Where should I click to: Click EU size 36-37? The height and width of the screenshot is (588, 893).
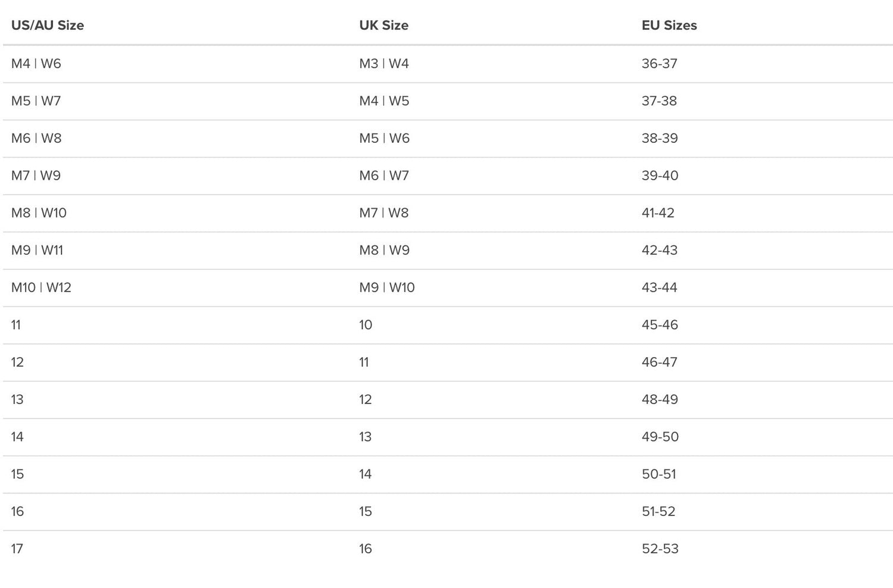click(x=659, y=64)
